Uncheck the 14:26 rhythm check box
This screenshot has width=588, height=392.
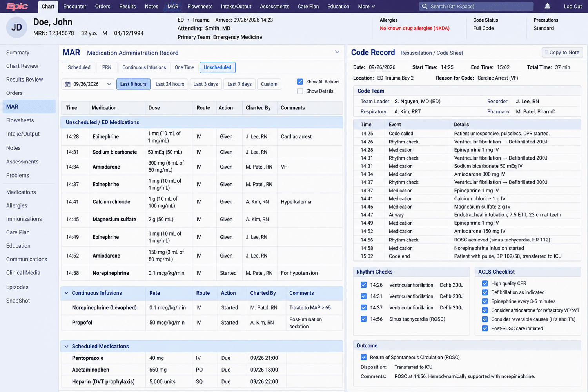pos(363,285)
